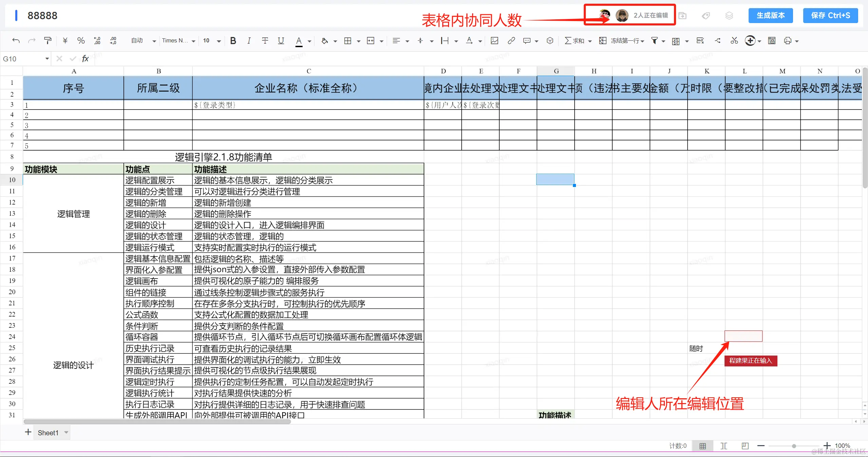
Task: Click the zoom slider handle
Action: tap(794, 446)
